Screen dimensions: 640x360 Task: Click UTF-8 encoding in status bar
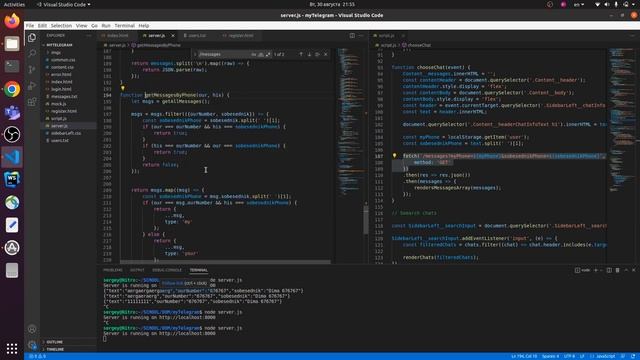[569, 356]
